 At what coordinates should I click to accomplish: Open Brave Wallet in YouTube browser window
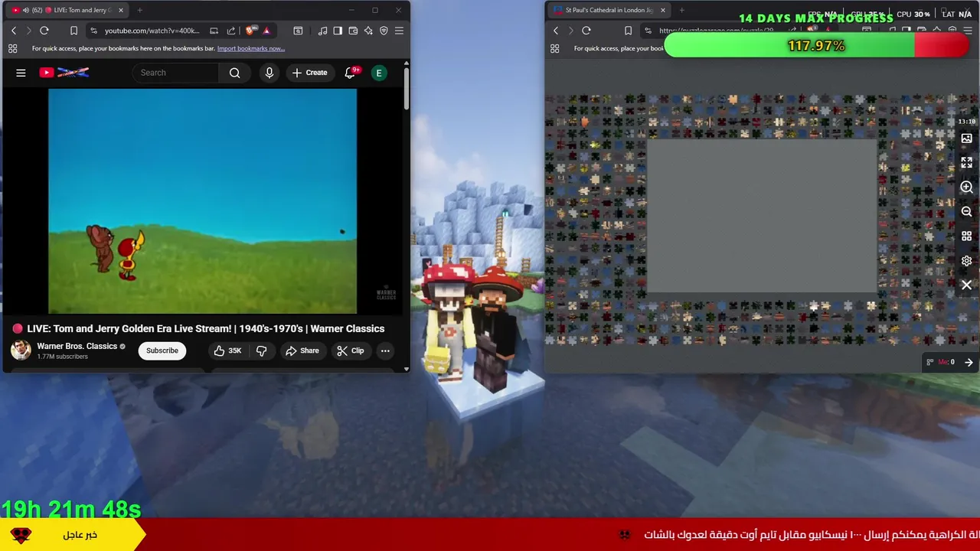(353, 31)
